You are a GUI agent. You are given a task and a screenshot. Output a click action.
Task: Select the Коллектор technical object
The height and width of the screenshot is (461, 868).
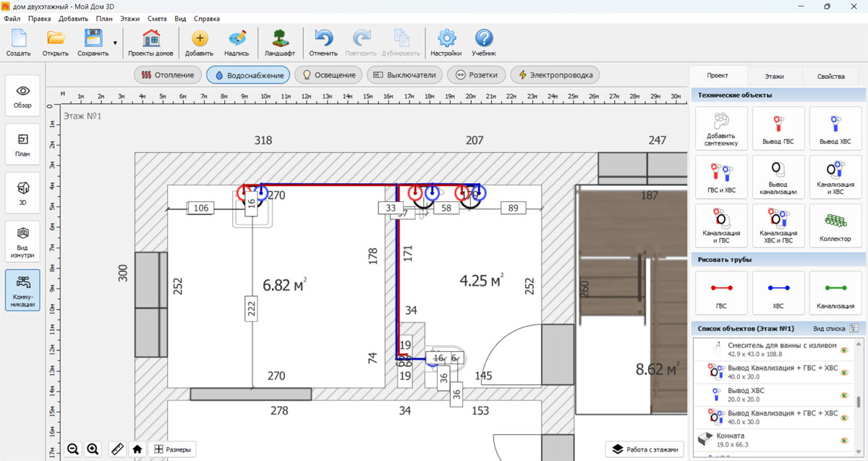[x=835, y=226]
